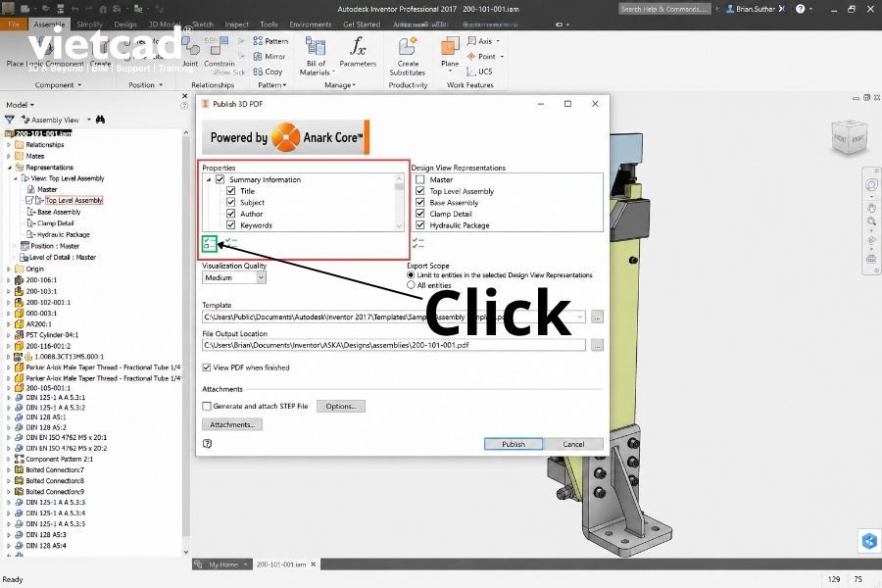Open the Attachments button

pyautogui.click(x=231, y=424)
